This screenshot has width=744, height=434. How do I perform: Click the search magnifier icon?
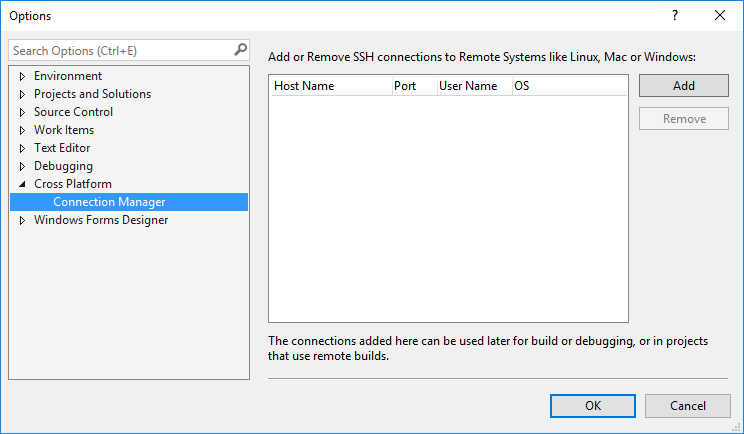click(240, 49)
